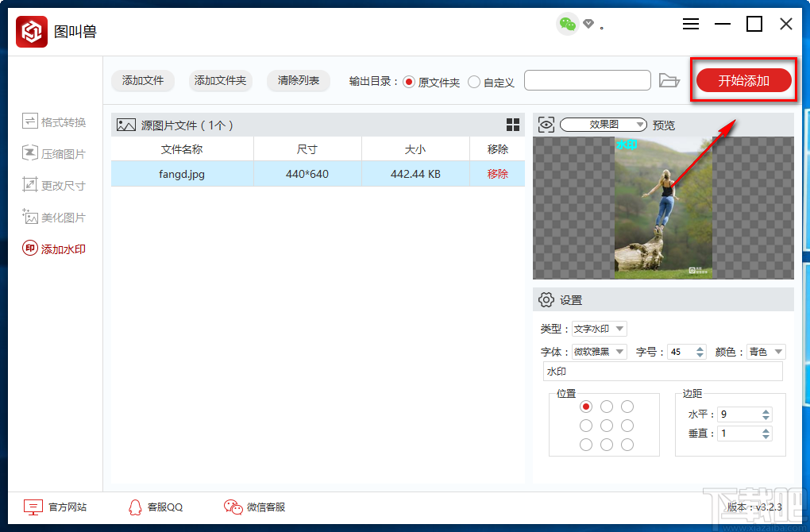The height and width of the screenshot is (532, 810).
Task: Select 添加水印 in the sidebar
Action: [54, 249]
